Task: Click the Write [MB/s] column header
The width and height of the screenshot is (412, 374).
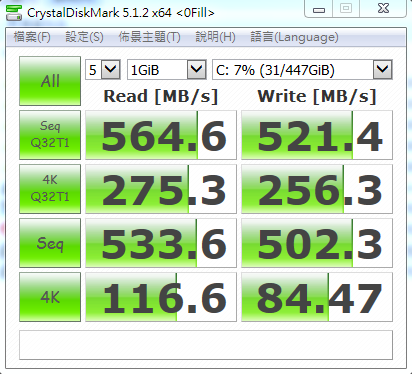Action: [x=317, y=96]
